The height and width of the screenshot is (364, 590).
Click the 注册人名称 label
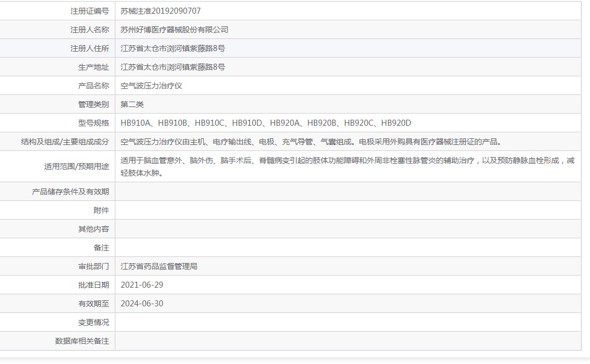click(x=90, y=30)
